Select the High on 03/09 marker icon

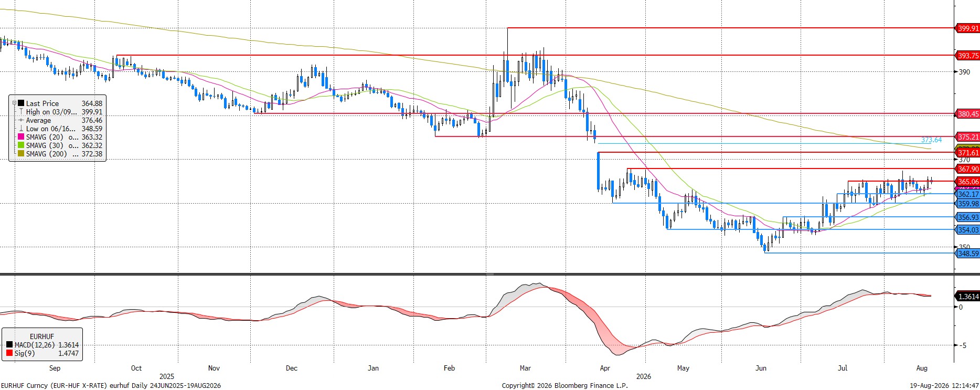21,112
